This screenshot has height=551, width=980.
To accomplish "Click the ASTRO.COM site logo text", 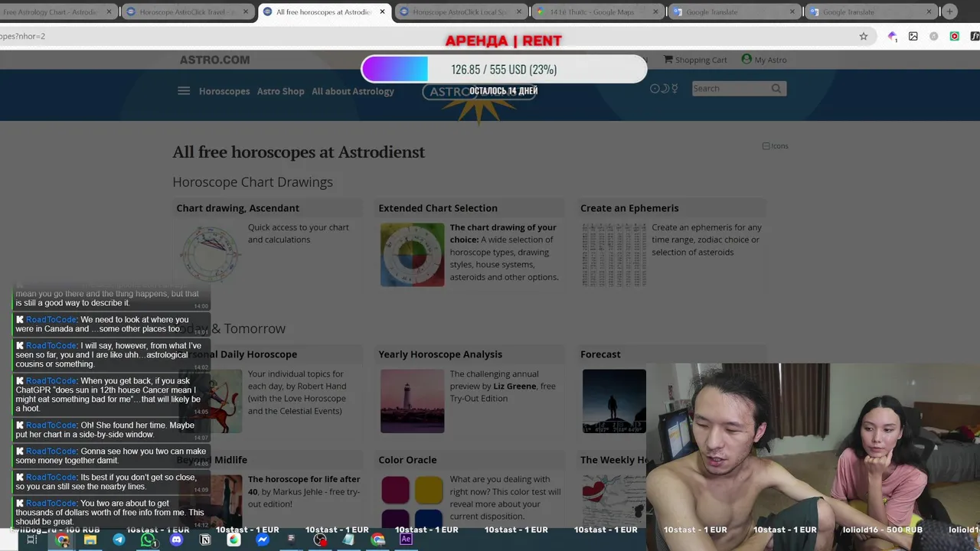I will coord(214,60).
